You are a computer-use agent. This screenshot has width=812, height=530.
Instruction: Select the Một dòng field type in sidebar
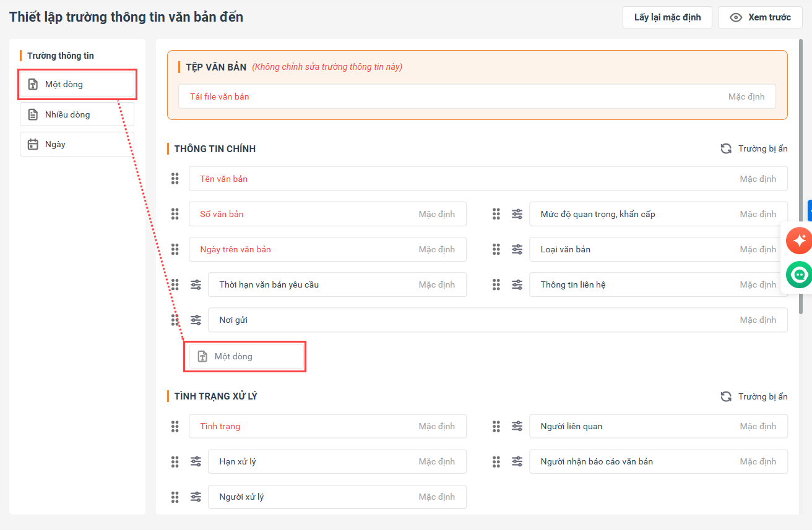[77, 84]
